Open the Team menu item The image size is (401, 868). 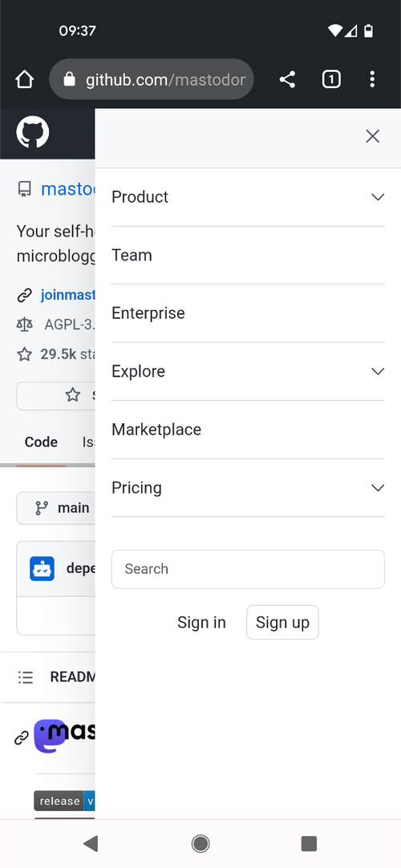(x=248, y=255)
